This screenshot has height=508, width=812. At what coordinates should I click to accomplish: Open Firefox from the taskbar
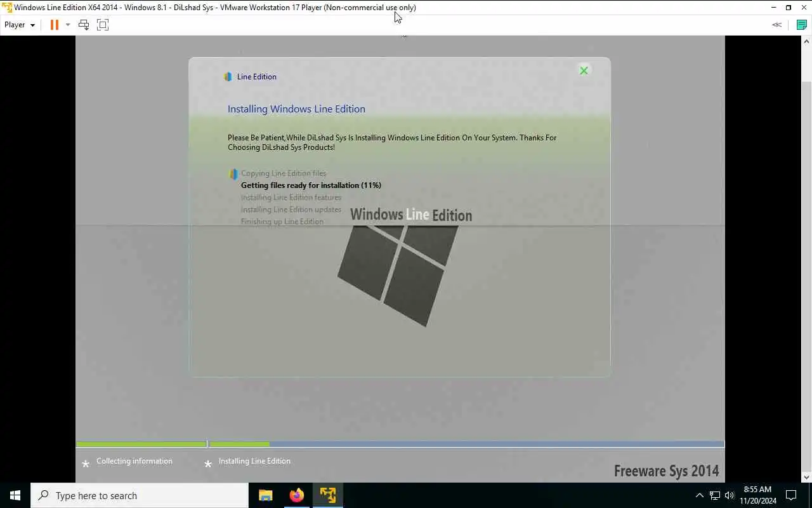click(x=297, y=495)
